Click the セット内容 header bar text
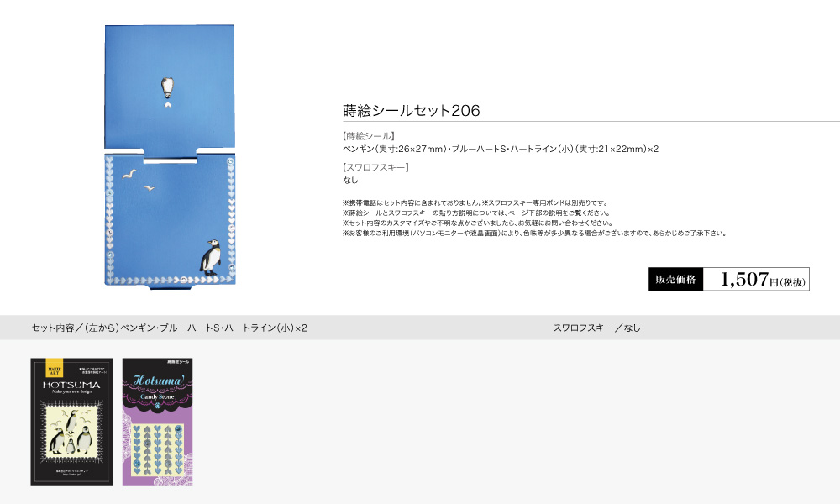 (x=170, y=328)
